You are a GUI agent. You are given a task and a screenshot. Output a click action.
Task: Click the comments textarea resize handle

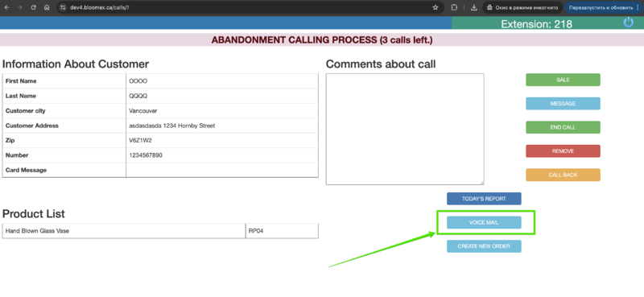(x=481, y=183)
